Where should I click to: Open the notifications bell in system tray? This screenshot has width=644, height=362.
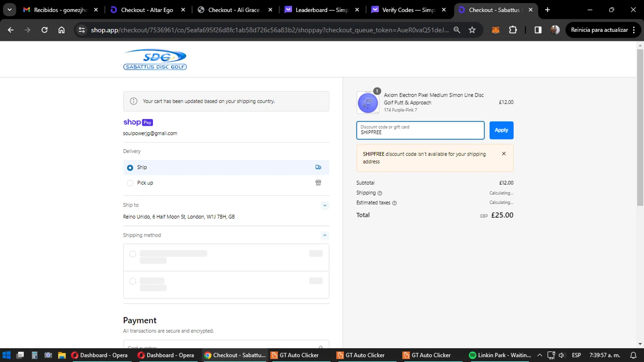pos(633,355)
